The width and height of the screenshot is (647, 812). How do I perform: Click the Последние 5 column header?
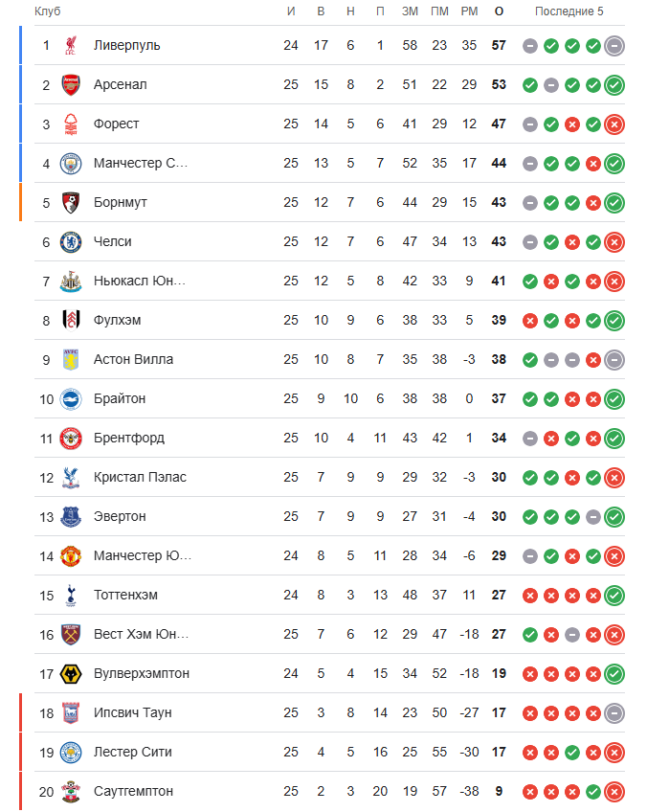tap(569, 11)
